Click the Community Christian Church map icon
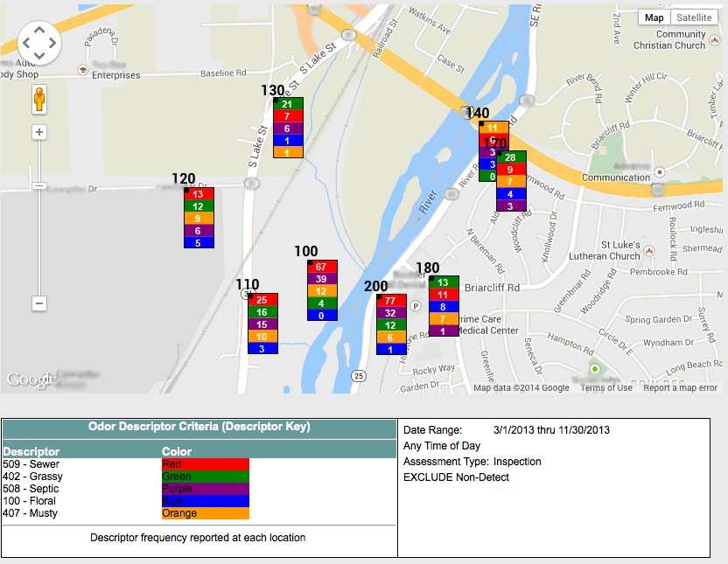The image size is (728, 564). [x=715, y=40]
